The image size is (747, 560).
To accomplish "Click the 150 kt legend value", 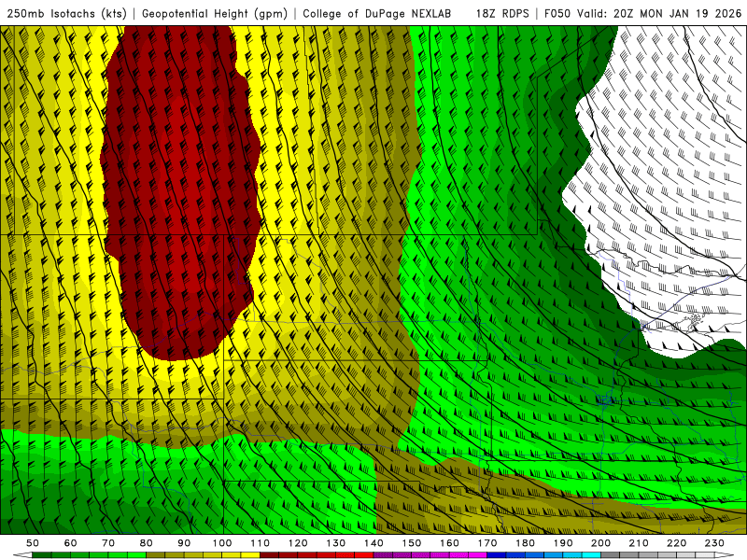I will [412, 543].
